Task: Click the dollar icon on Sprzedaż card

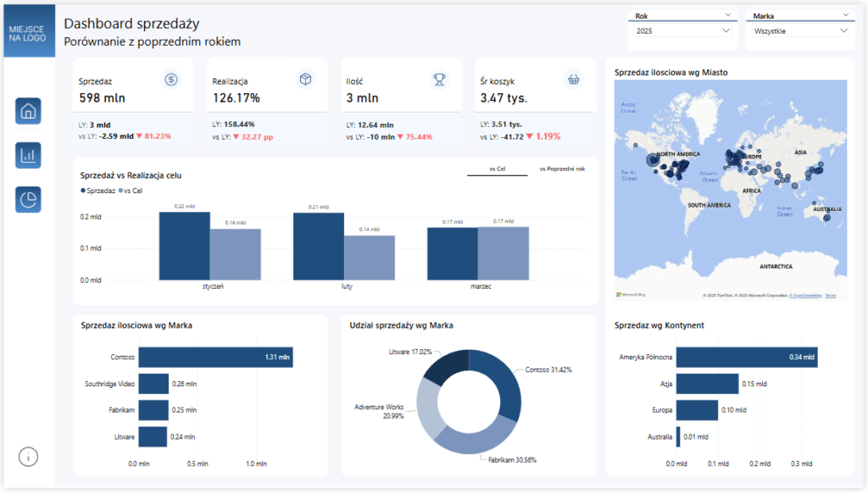Action: (x=171, y=79)
